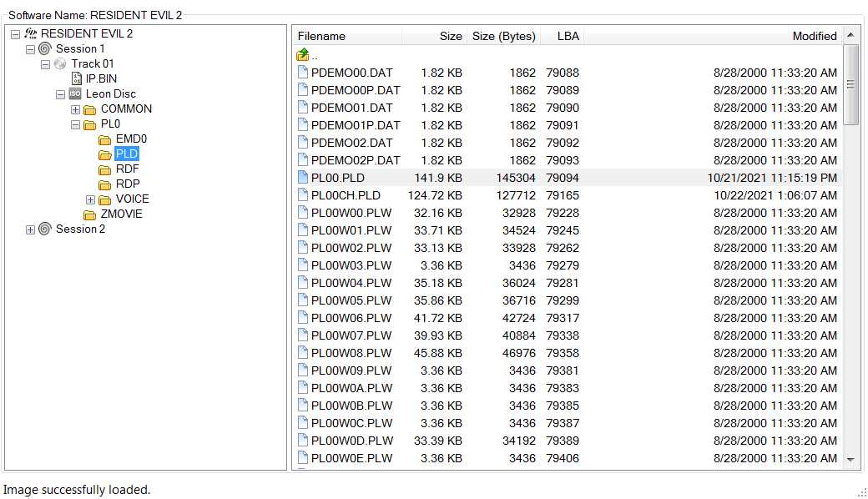
Task: Select the IP.BIN label in the tree
Action: 101,78
